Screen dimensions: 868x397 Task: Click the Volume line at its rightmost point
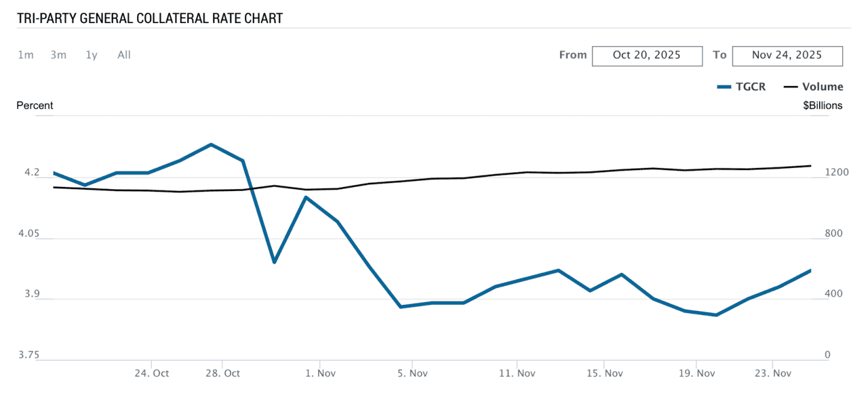(810, 165)
